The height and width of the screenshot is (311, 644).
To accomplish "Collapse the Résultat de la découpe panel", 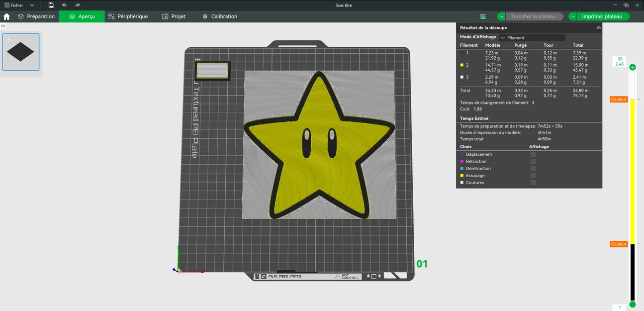I will click(x=598, y=27).
